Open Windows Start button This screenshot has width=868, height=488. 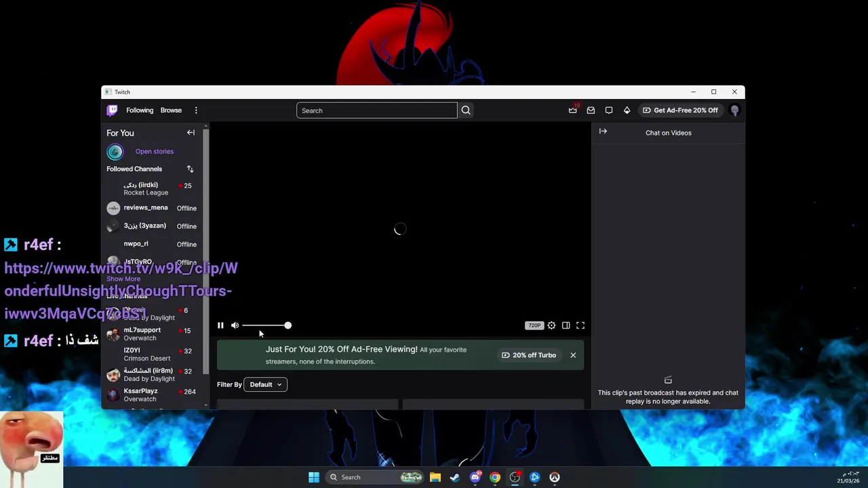coord(313,477)
